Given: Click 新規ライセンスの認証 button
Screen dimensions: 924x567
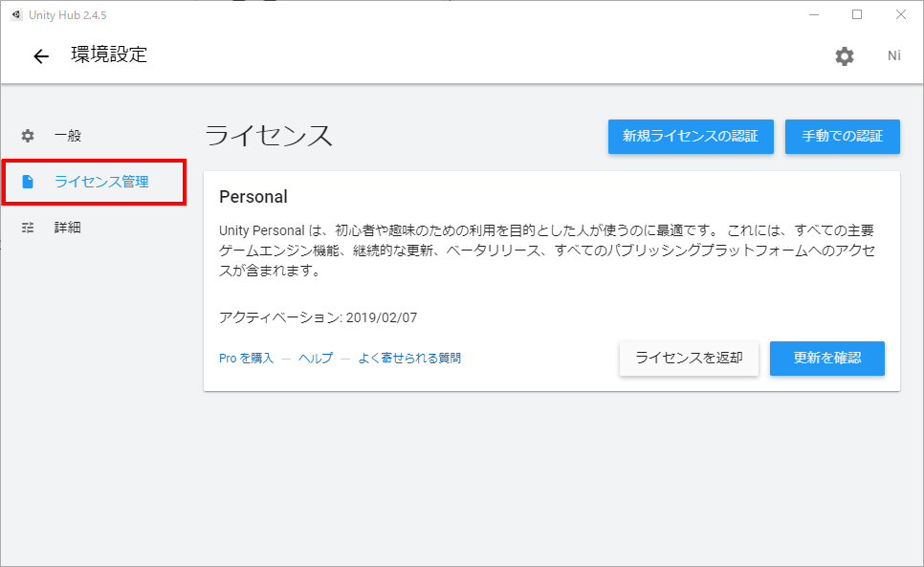Looking at the screenshot, I should pyautogui.click(x=691, y=137).
